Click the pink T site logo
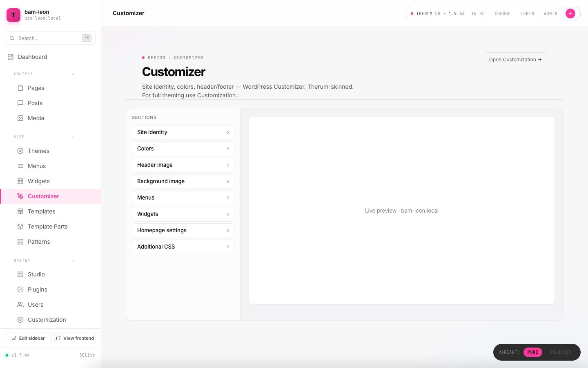The width and height of the screenshot is (588, 368). click(x=13, y=15)
